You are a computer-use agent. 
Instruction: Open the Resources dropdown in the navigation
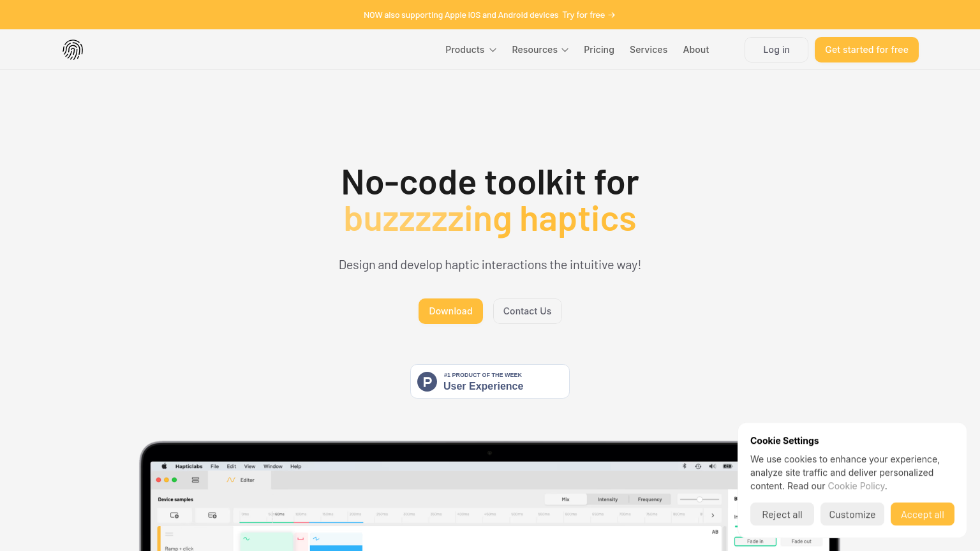[x=540, y=50]
